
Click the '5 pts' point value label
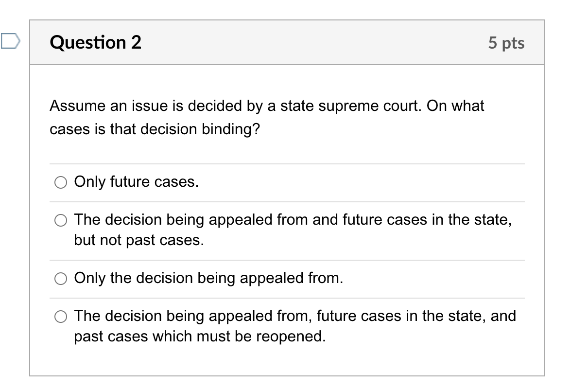tap(507, 43)
